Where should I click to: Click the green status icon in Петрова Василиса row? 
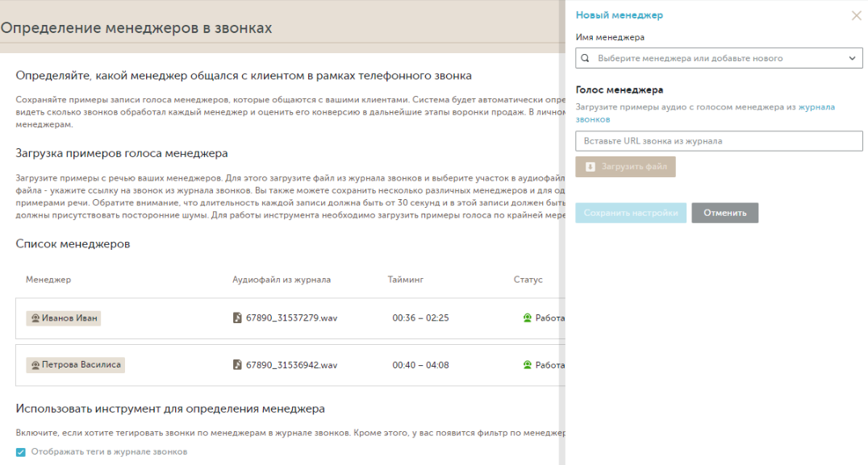(528, 365)
